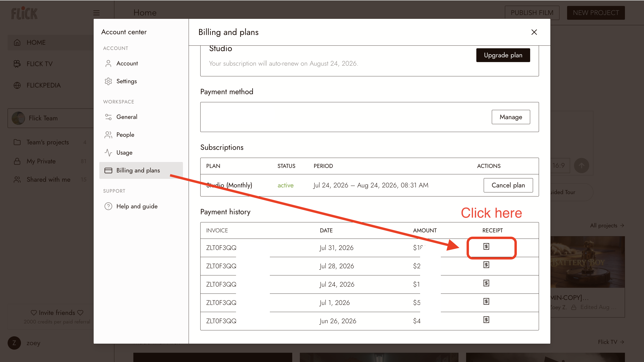Open receipt for the Jul 24, 2026 invoice

pyautogui.click(x=486, y=283)
